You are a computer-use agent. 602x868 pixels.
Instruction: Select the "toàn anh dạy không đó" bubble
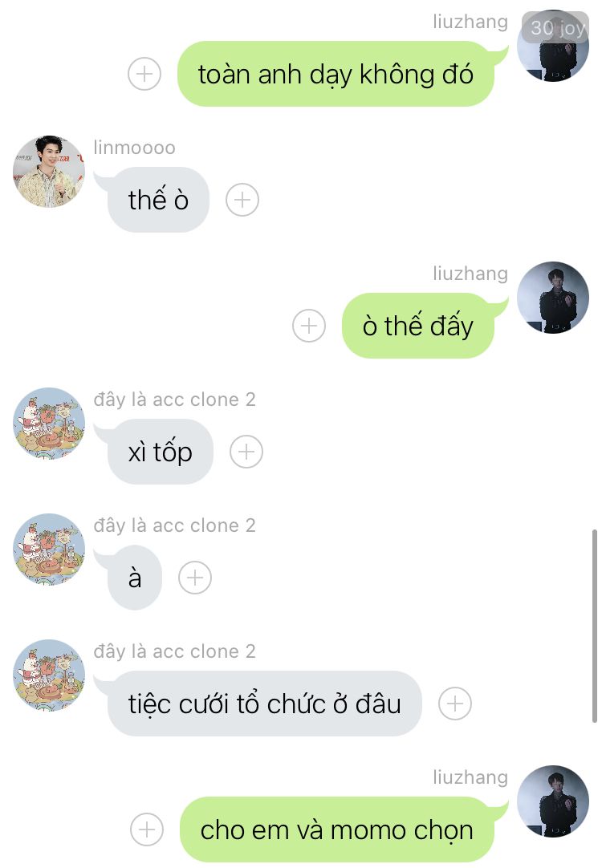pos(336,74)
